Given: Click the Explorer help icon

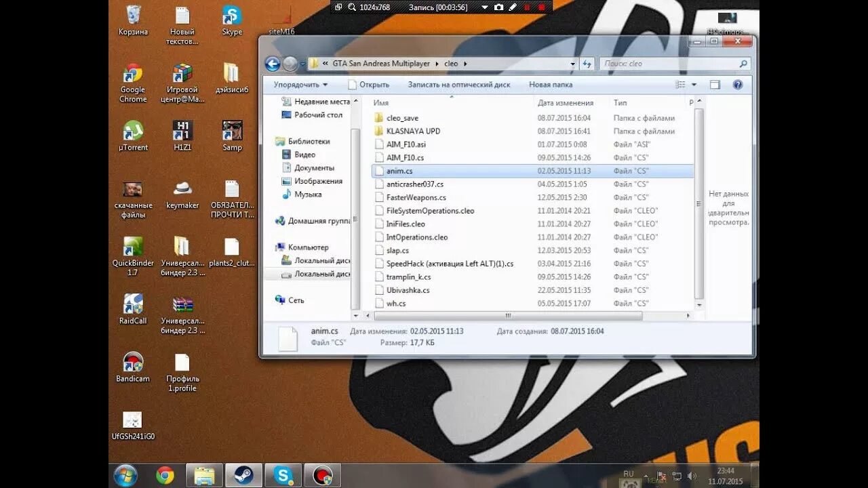Looking at the screenshot, I should (738, 85).
